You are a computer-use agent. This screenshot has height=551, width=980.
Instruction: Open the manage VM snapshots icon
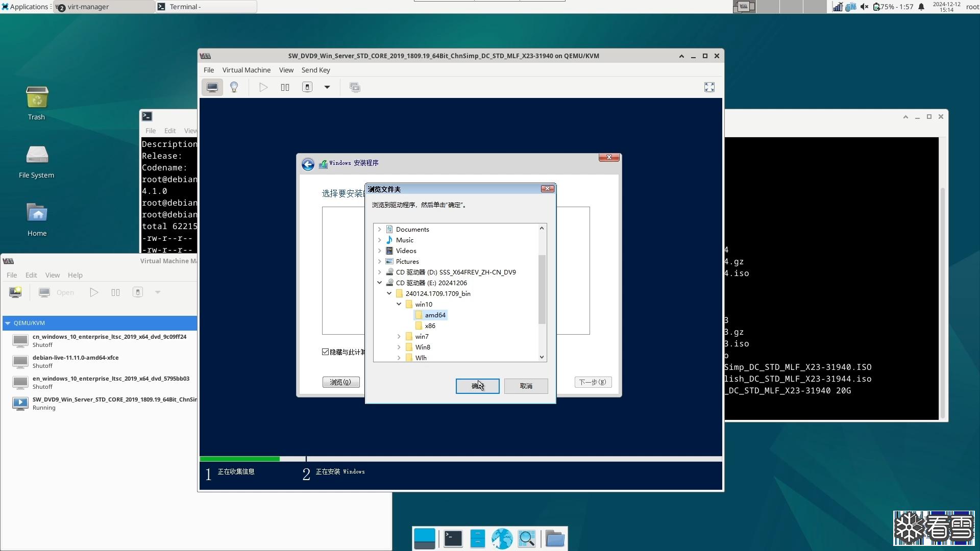tap(355, 87)
